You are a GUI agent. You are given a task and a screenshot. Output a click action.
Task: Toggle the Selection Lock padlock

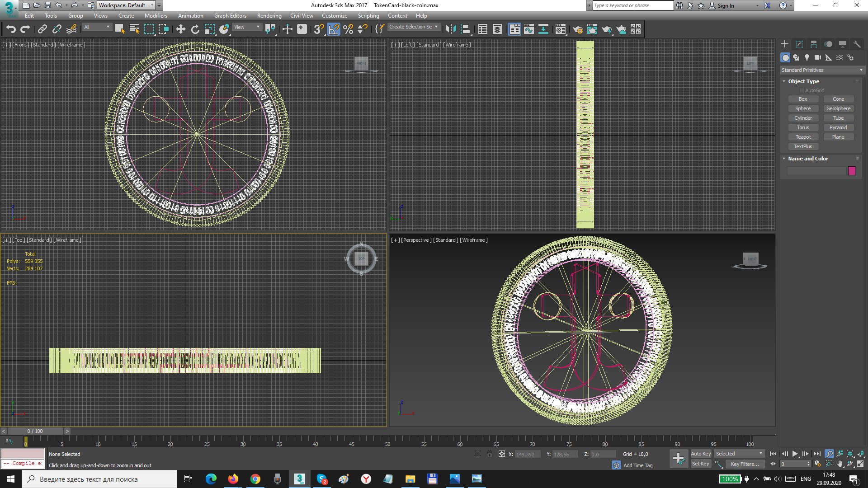[490, 454]
